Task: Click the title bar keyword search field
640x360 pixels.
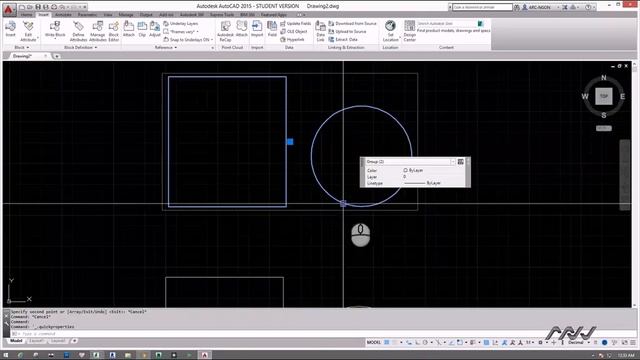Action: [x=482, y=7]
